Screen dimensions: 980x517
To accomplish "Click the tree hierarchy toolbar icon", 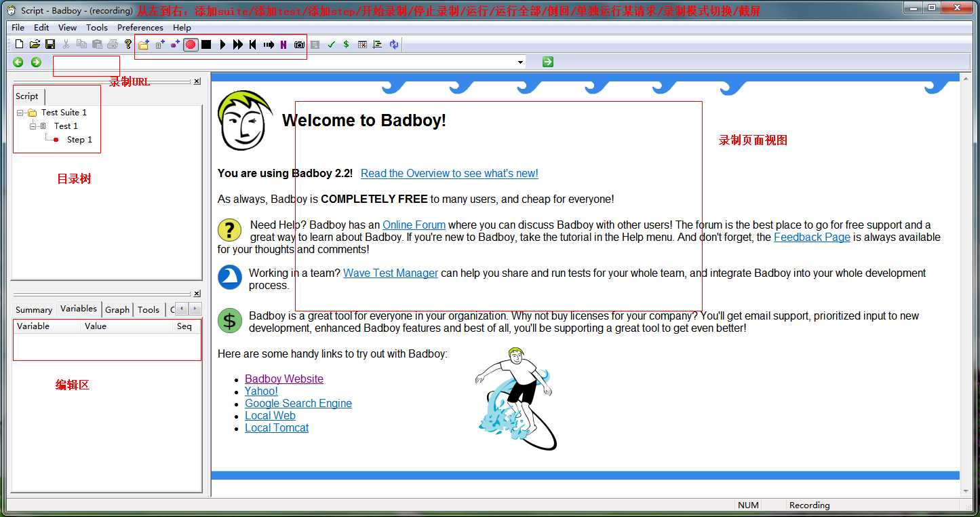I will tap(378, 44).
